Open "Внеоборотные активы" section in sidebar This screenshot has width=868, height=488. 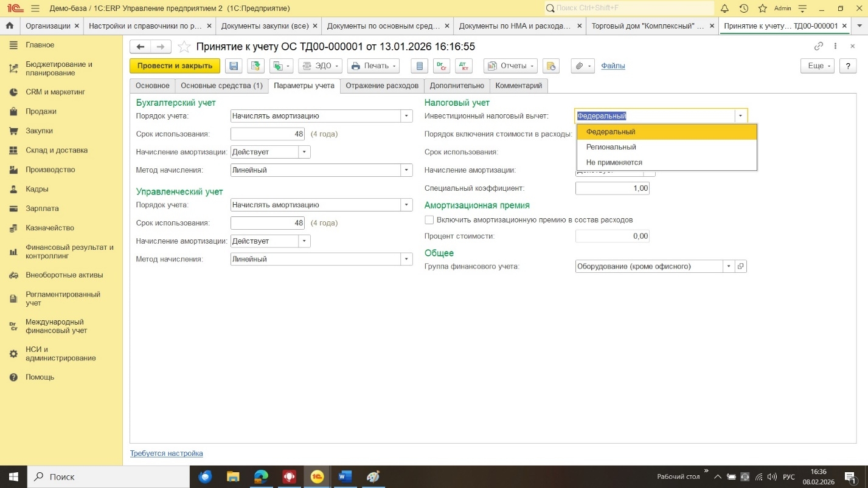click(64, 275)
